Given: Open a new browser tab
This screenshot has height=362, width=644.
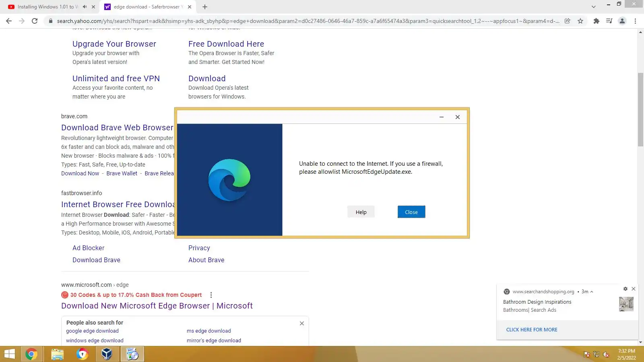Looking at the screenshot, I should 205,7.
